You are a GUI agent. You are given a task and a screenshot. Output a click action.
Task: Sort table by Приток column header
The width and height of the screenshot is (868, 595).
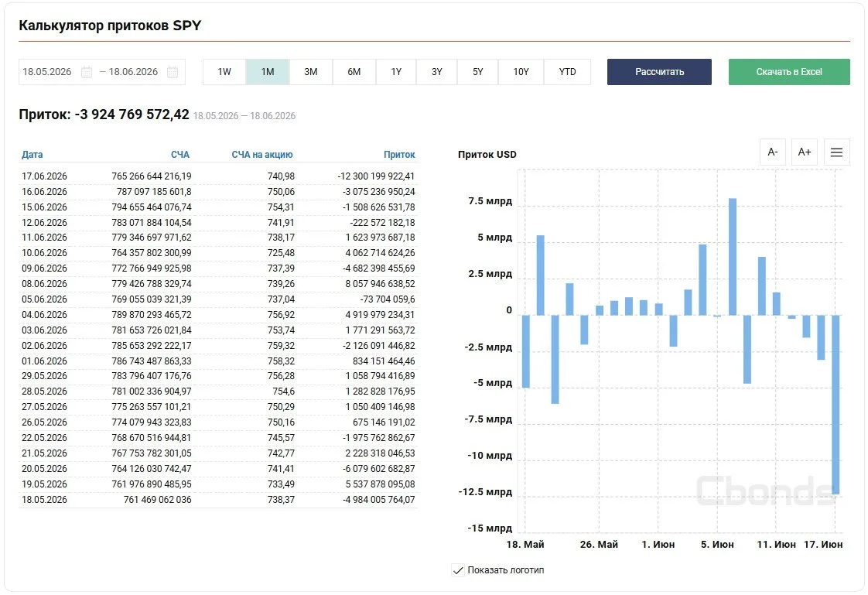click(x=399, y=155)
